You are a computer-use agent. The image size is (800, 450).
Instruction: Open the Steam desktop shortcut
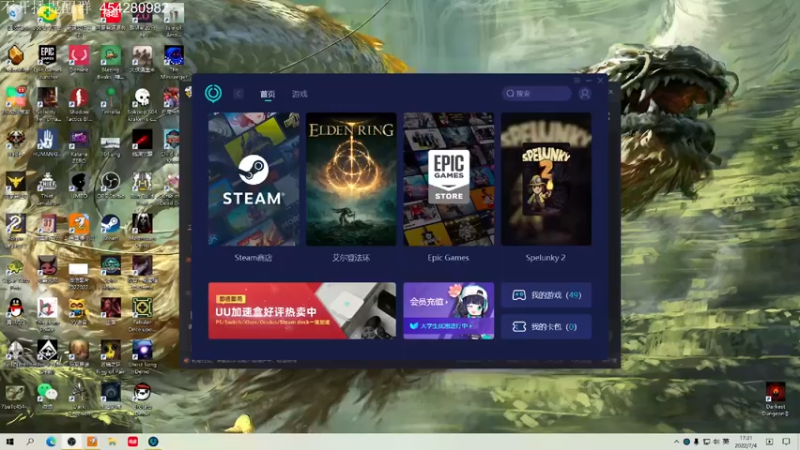(110, 227)
